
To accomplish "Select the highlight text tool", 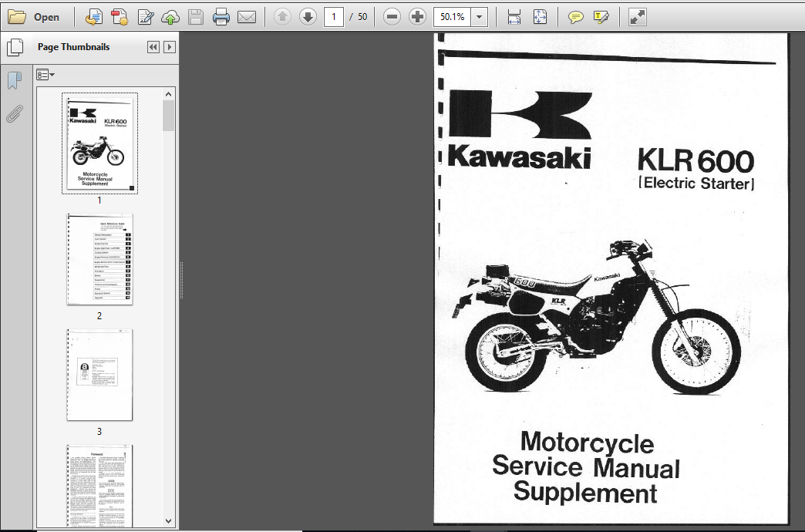I will (x=601, y=18).
